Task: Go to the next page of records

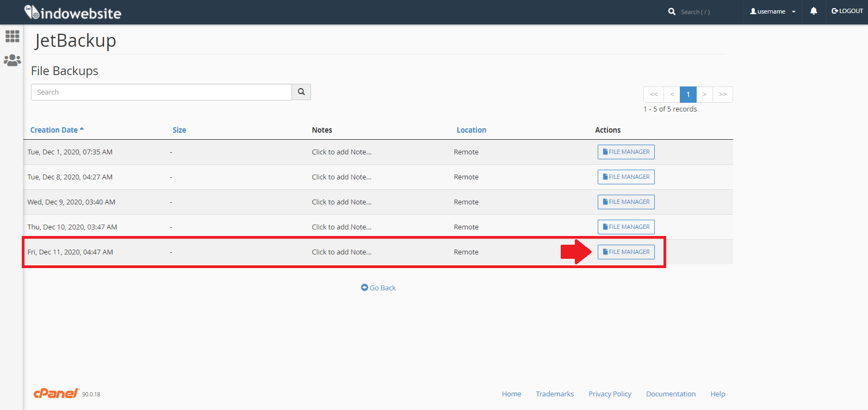Action: [x=704, y=95]
